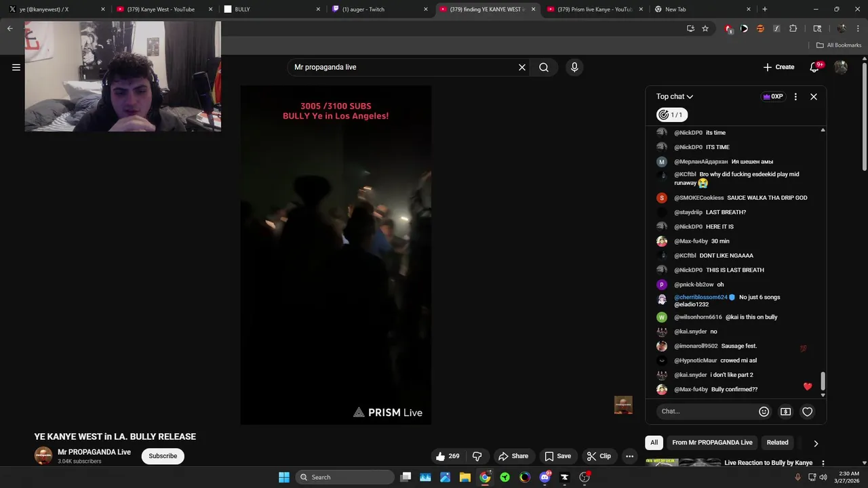Click the orange extension icon in toolbar

[x=760, y=28]
